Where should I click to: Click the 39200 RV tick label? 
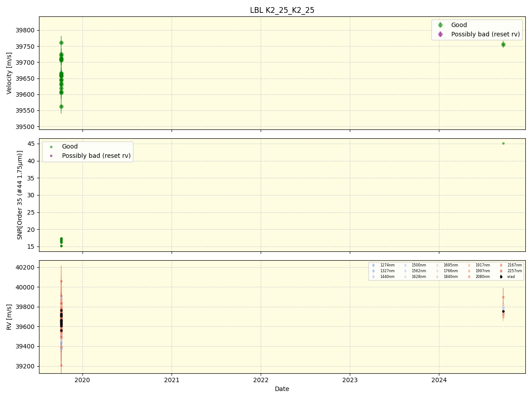[x=26, y=366]
